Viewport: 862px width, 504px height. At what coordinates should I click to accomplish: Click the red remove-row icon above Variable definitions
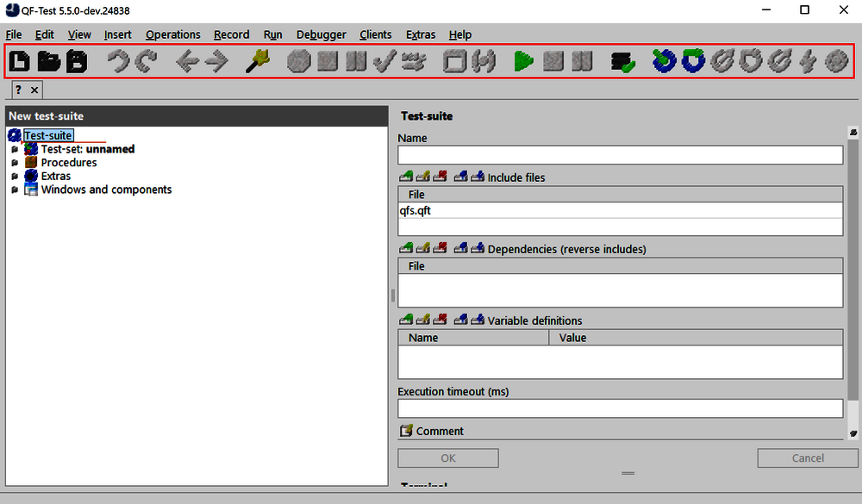(x=440, y=320)
